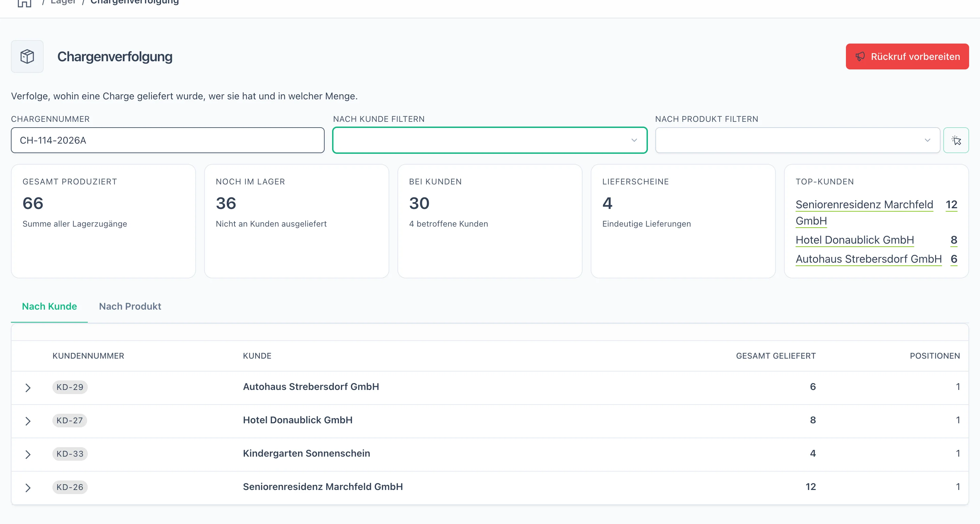Expand the KD-33 Kindergarten Sonnenschein row

click(x=27, y=454)
